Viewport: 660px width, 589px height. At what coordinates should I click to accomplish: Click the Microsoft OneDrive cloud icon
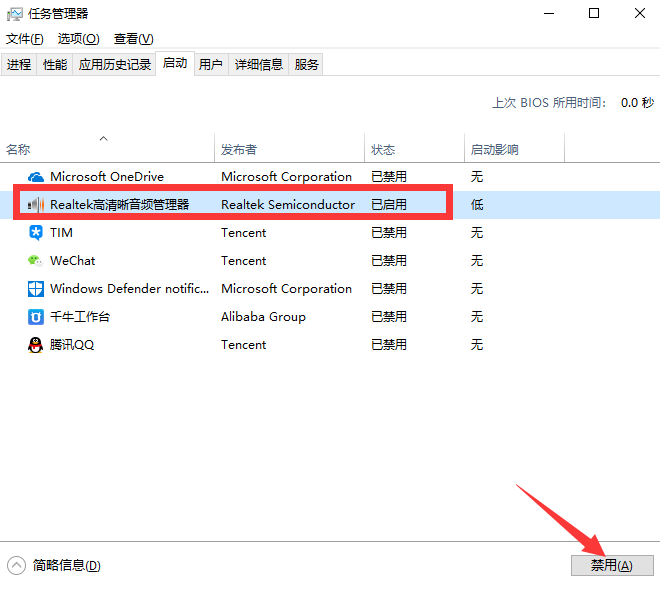coord(36,177)
